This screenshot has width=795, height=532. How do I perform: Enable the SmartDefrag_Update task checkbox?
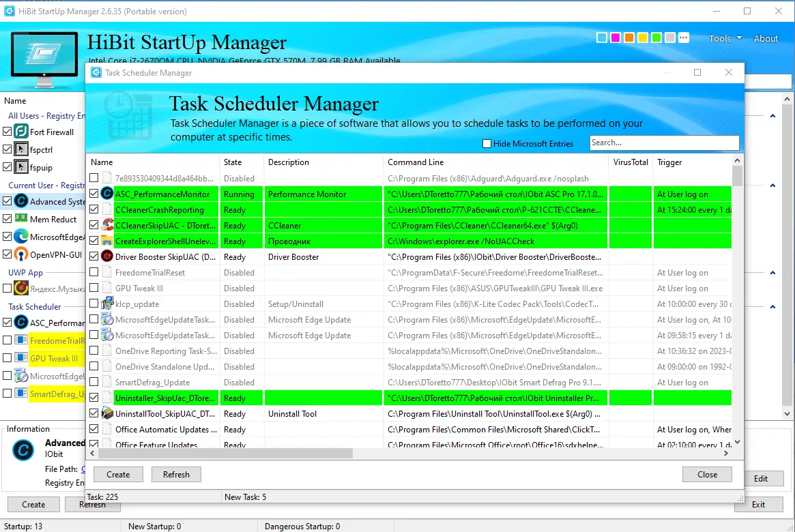[x=93, y=382]
